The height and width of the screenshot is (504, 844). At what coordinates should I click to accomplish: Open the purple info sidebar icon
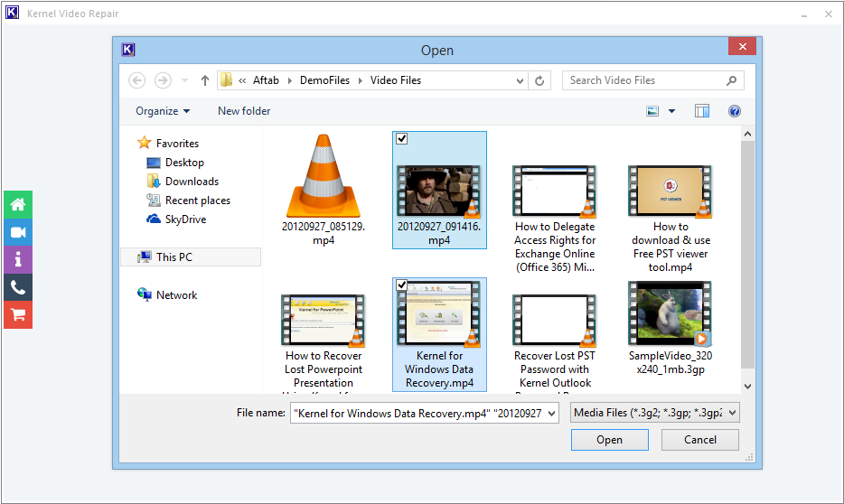[17, 260]
